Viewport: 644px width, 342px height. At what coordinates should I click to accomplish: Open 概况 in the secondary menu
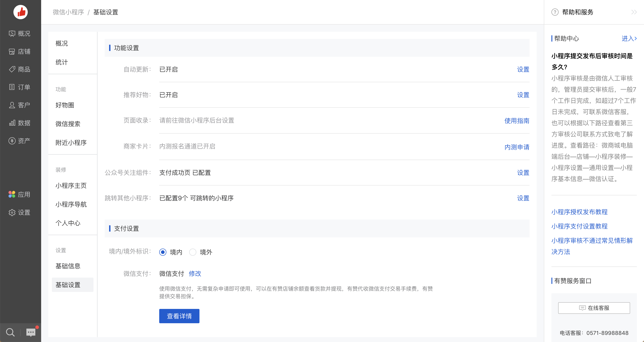point(62,44)
